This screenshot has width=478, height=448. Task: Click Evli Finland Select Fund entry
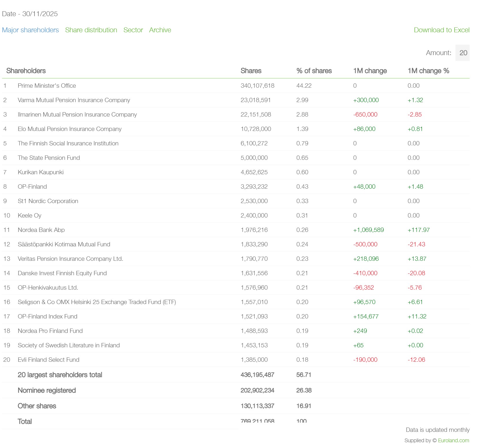click(48, 360)
